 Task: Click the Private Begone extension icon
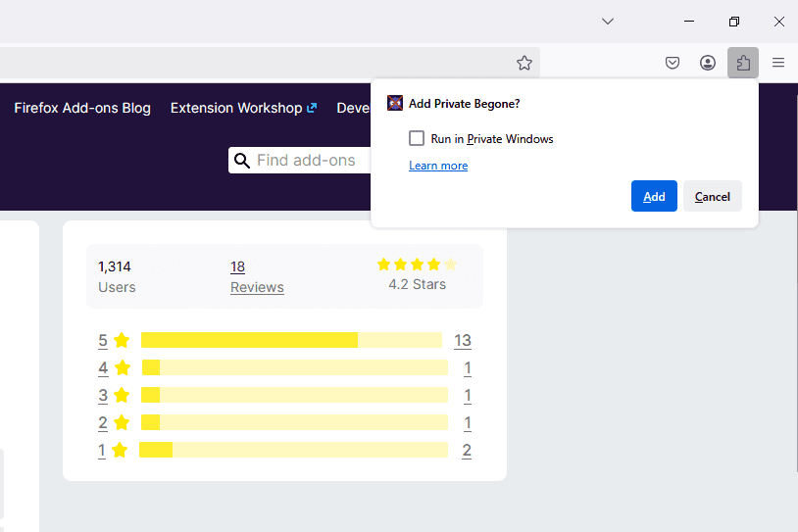(395, 104)
